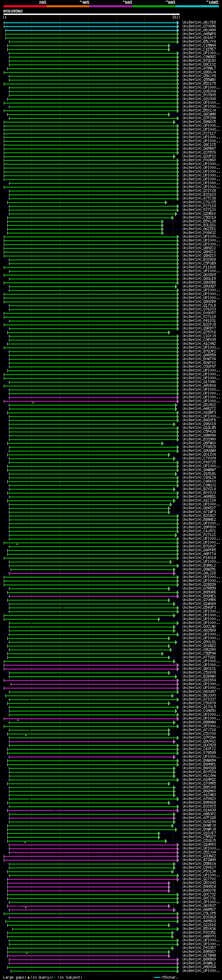Open the UniRef100_Q01AI7 hit label
222x980 pixels.
199,38
